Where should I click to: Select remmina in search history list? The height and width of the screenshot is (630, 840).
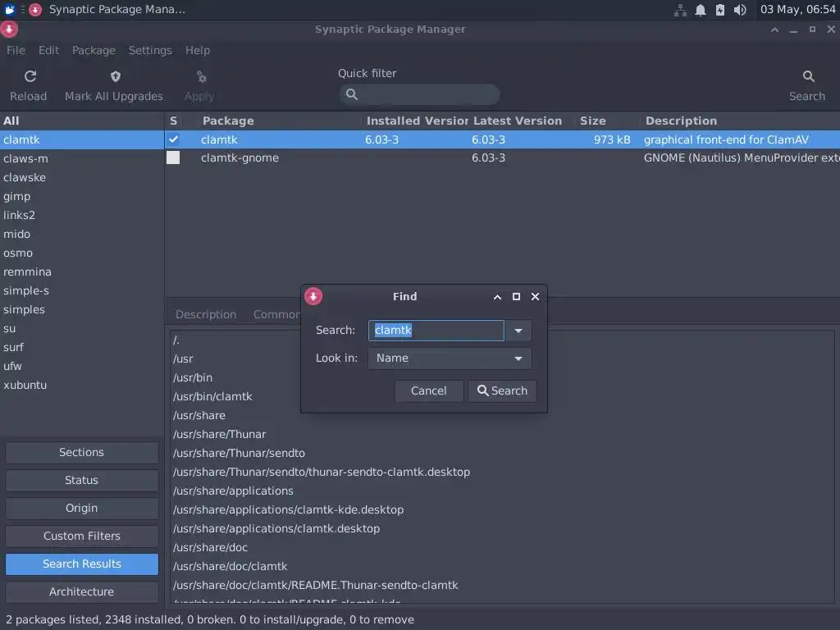click(x=82, y=272)
